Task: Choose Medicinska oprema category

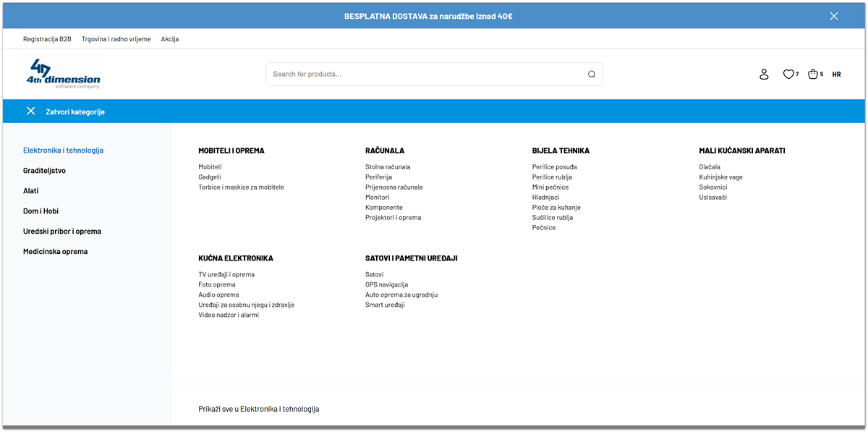Action: 55,252
